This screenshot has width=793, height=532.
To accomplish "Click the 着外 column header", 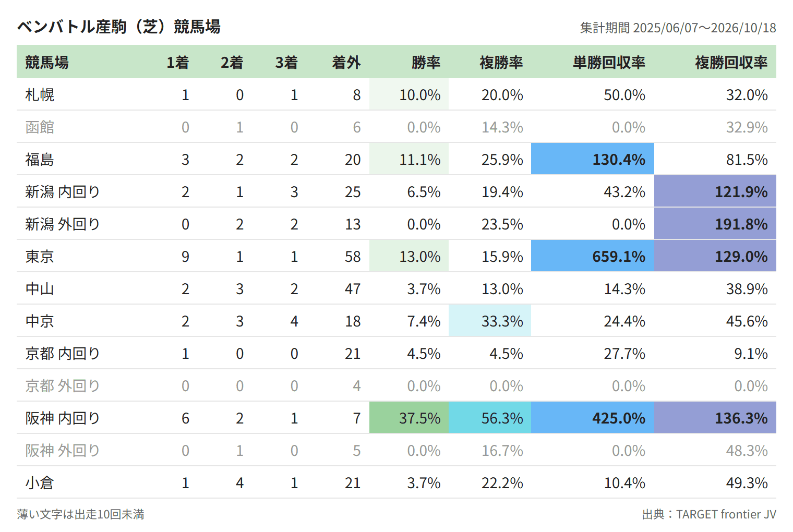I will point(346,63).
